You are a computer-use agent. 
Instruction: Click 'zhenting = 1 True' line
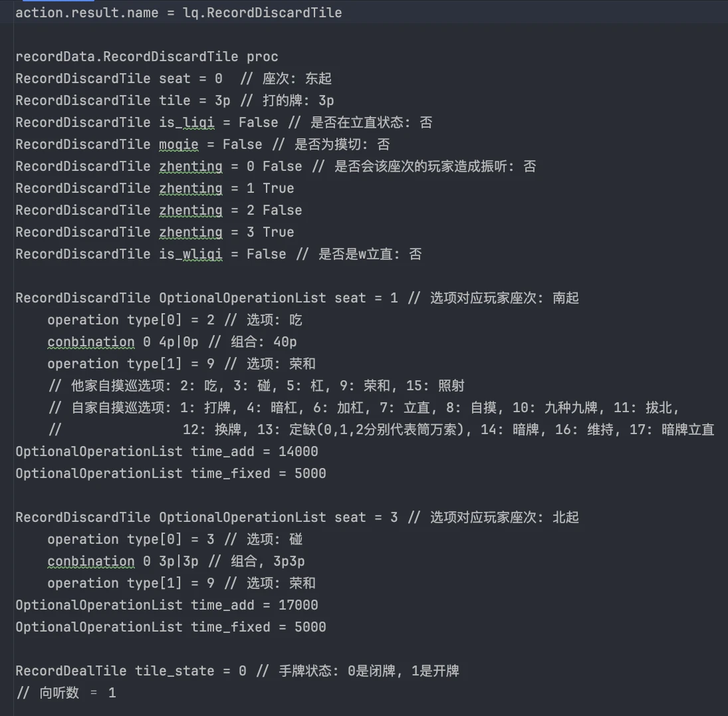tap(155, 189)
